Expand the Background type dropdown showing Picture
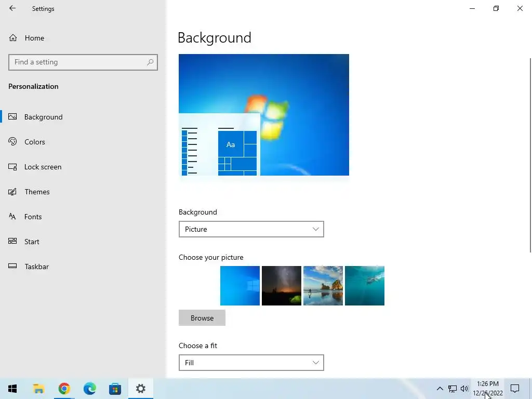 (x=251, y=229)
